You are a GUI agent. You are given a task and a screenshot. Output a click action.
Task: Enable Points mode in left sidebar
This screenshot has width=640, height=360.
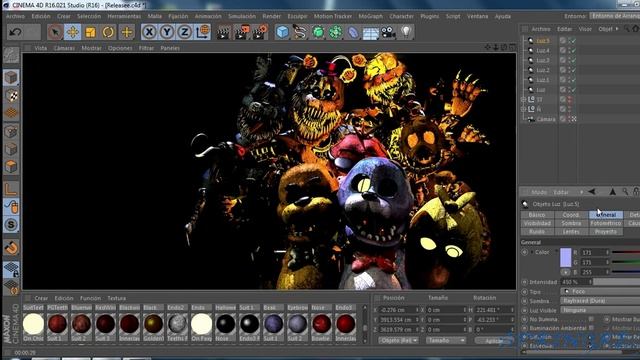[x=11, y=131]
